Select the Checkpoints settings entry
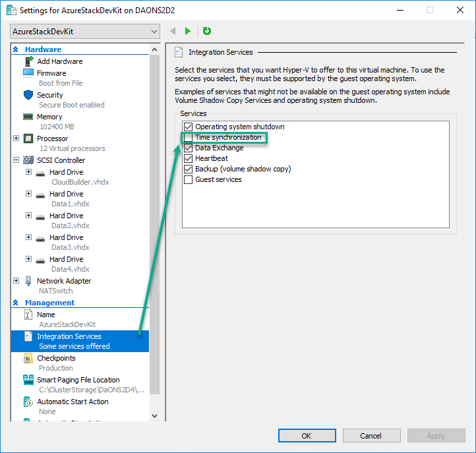 coord(56,358)
